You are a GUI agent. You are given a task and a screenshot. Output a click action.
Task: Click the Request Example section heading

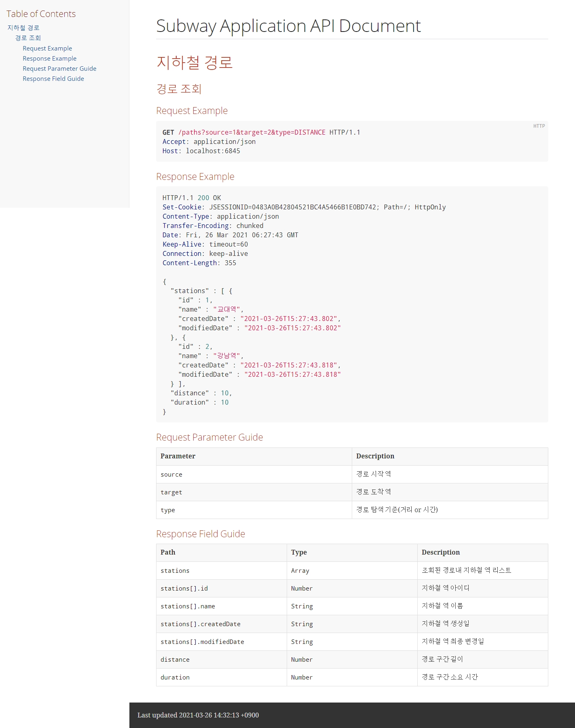point(192,111)
